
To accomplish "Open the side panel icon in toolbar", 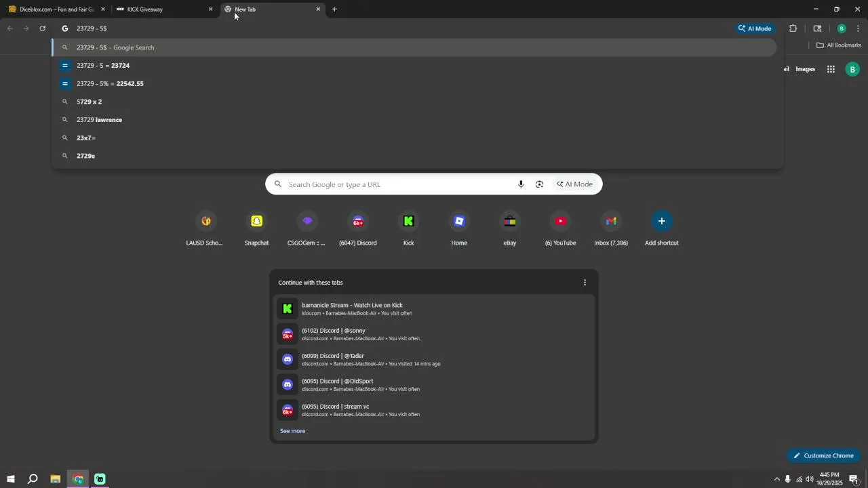I will click(817, 28).
